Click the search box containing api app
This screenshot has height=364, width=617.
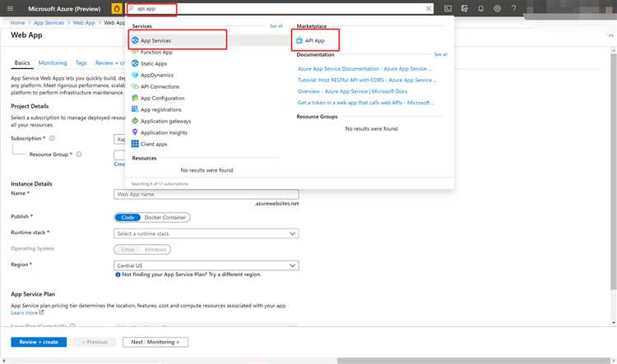click(x=281, y=9)
